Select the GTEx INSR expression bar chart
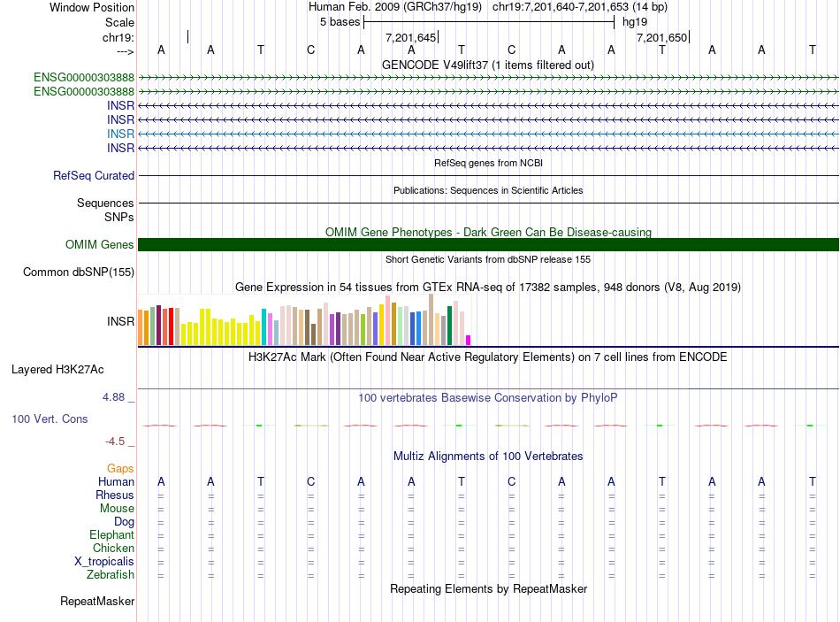 pos(304,320)
